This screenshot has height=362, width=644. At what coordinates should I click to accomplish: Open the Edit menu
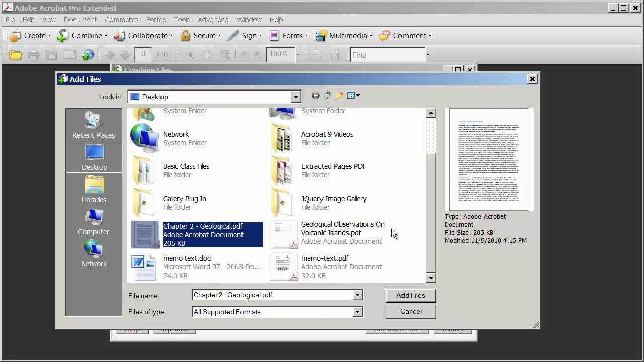click(29, 20)
